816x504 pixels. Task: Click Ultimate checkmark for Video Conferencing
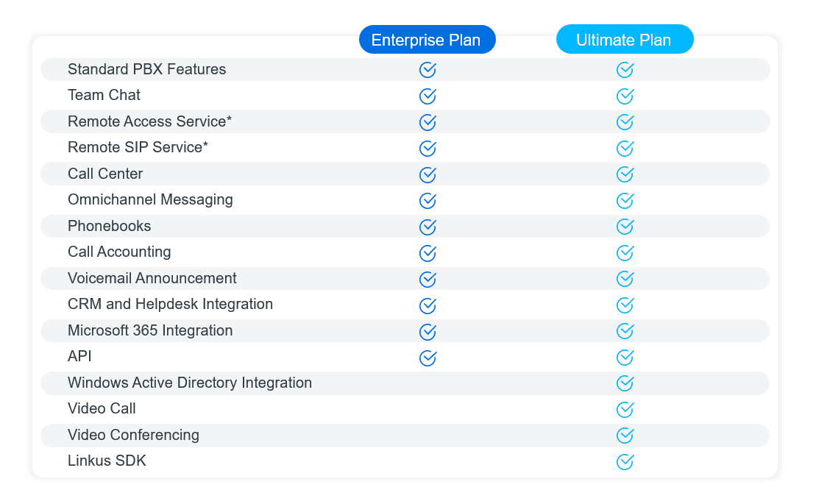coord(625,436)
